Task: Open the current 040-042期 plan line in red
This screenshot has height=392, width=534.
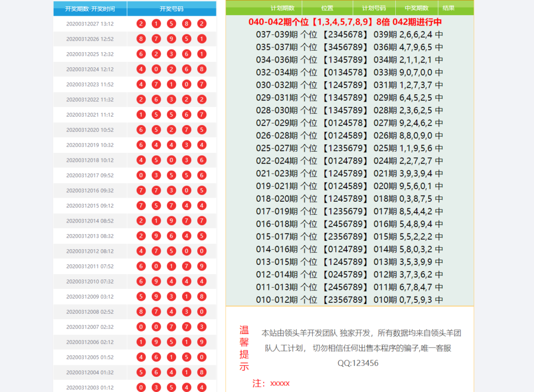Action: pos(345,22)
